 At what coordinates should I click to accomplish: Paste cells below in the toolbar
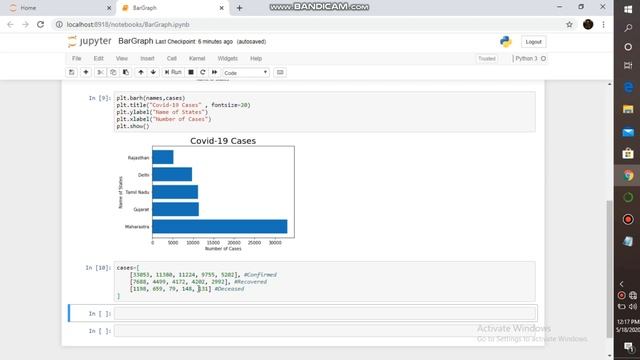click(126, 72)
